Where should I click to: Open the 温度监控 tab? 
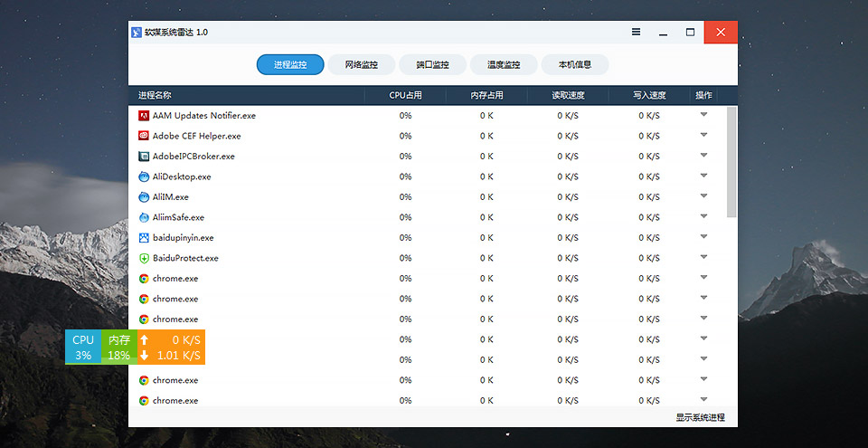pyautogui.click(x=504, y=65)
